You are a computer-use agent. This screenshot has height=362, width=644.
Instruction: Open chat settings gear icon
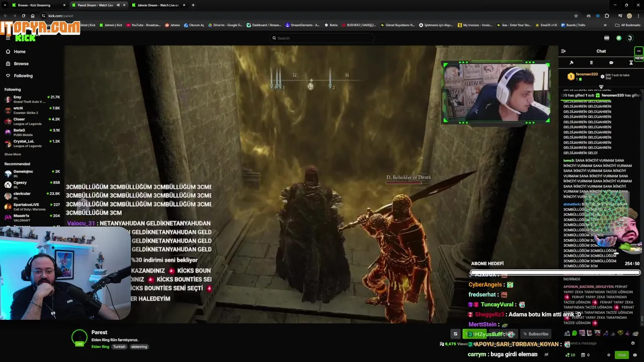tap(609, 355)
